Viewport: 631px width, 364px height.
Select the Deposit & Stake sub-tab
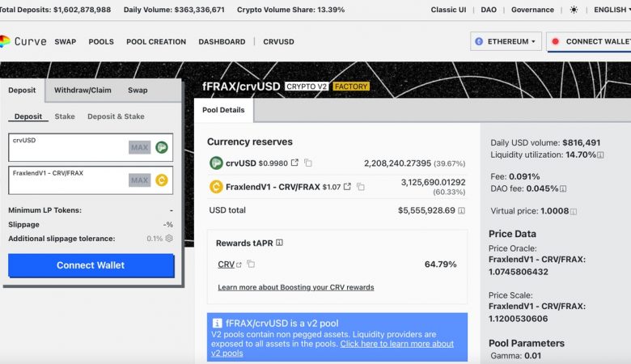116,116
